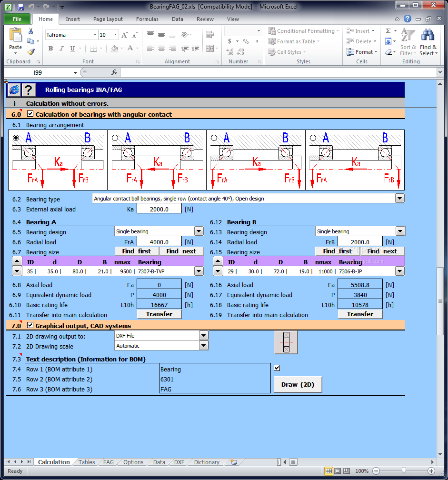
Task: Select the third bearing arrangement radio button
Action: pyautogui.click(x=214, y=138)
